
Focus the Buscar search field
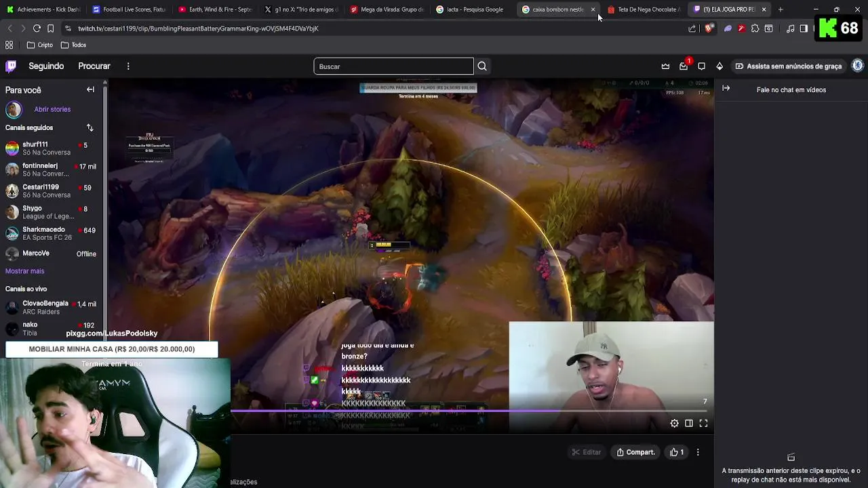393,66
